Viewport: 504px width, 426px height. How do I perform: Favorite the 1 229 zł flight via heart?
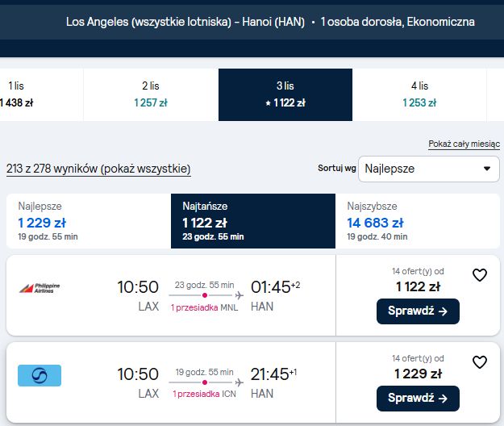coord(480,362)
